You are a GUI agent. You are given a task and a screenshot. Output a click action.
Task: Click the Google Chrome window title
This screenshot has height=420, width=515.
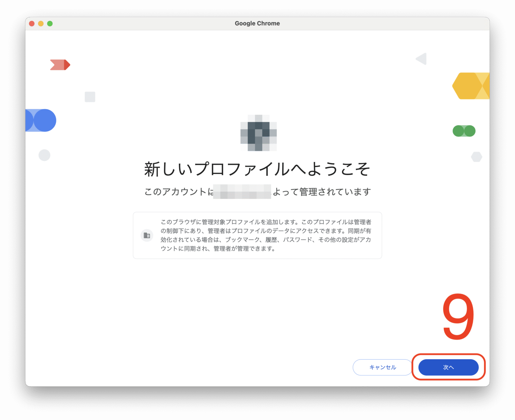pyautogui.click(x=257, y=23)
